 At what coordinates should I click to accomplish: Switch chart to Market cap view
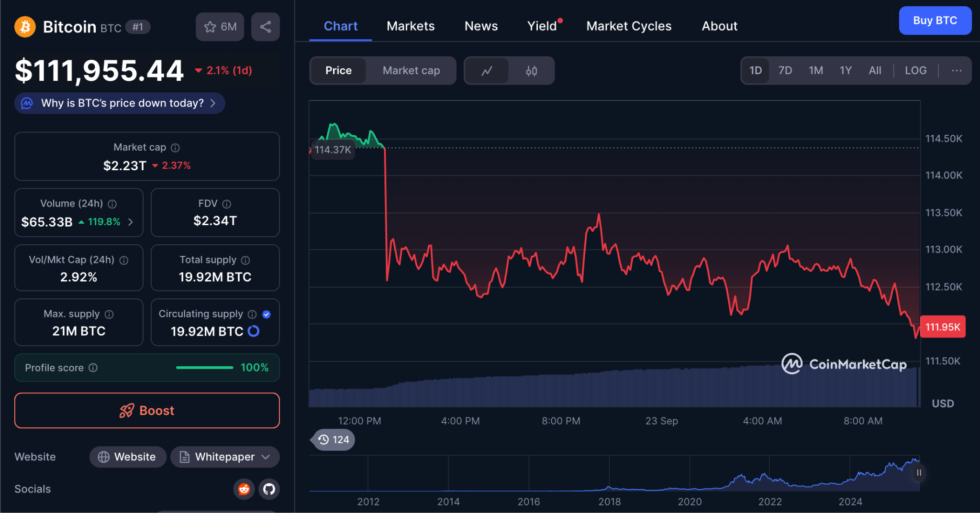(411, 71)
